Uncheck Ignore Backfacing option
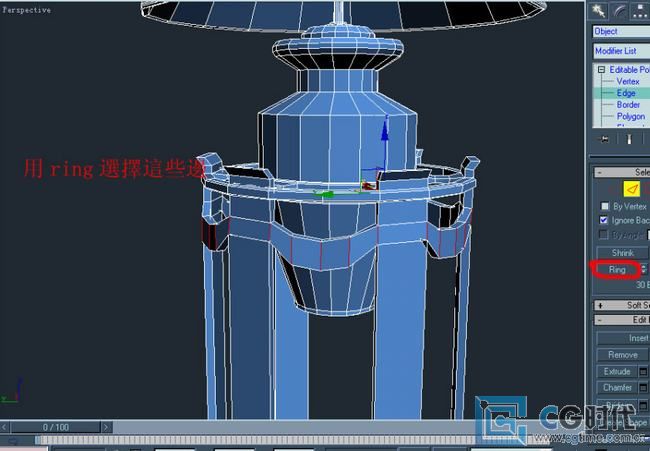 [604, 220]
